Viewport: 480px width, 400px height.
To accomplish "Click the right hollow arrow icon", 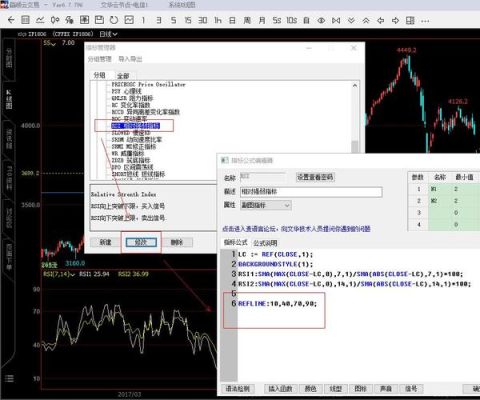I will tap(395, 20).
